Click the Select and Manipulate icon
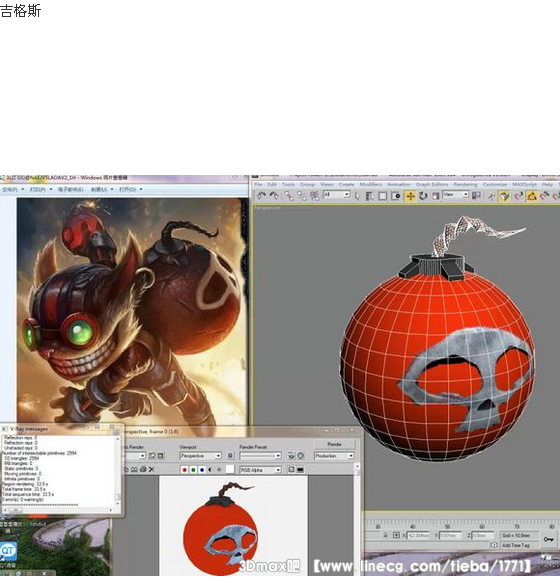This screenshot has height=583, width=560. 491,196
